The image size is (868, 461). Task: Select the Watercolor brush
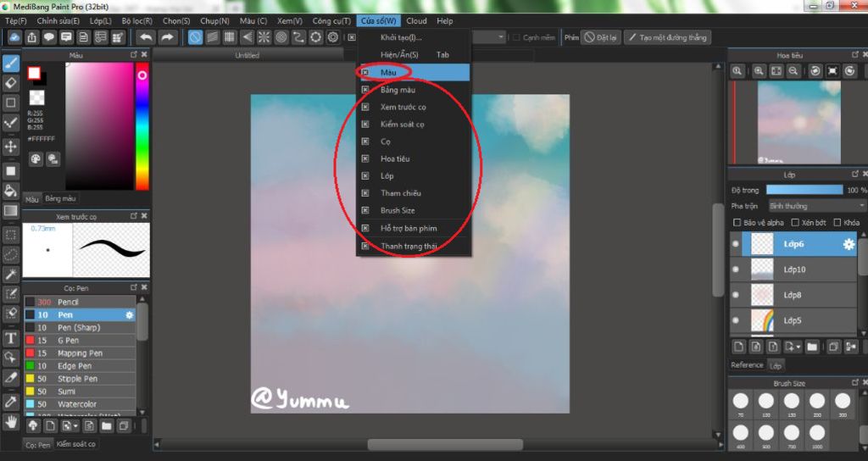(79, 404)
